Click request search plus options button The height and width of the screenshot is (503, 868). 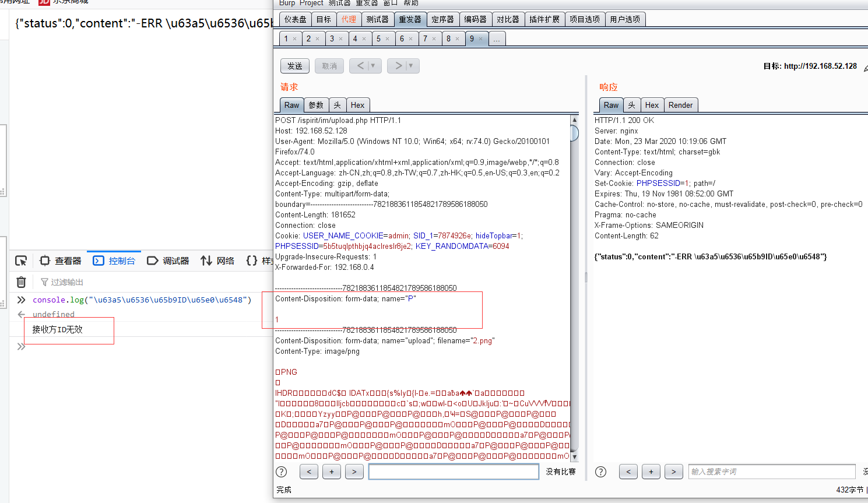pos(332,472)
